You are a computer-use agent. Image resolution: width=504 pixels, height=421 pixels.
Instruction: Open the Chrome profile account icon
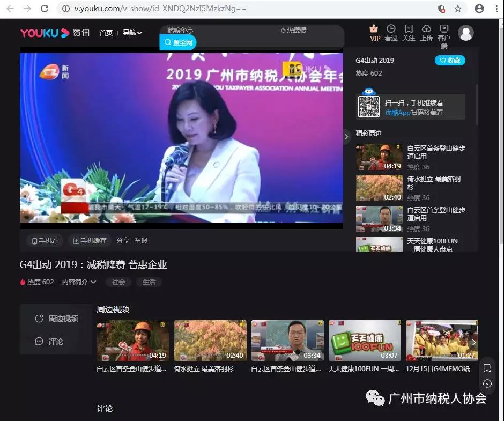pyautogui.click(x=479, y=9)
